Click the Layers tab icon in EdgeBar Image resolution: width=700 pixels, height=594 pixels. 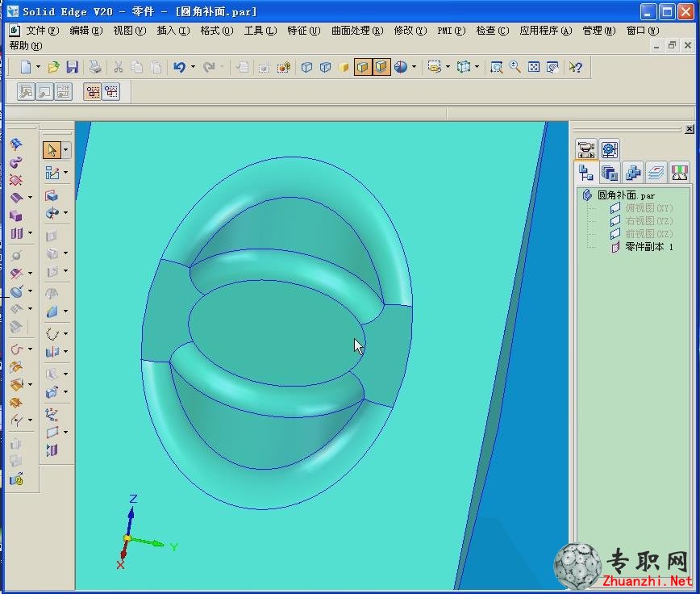tap(656, 173)
